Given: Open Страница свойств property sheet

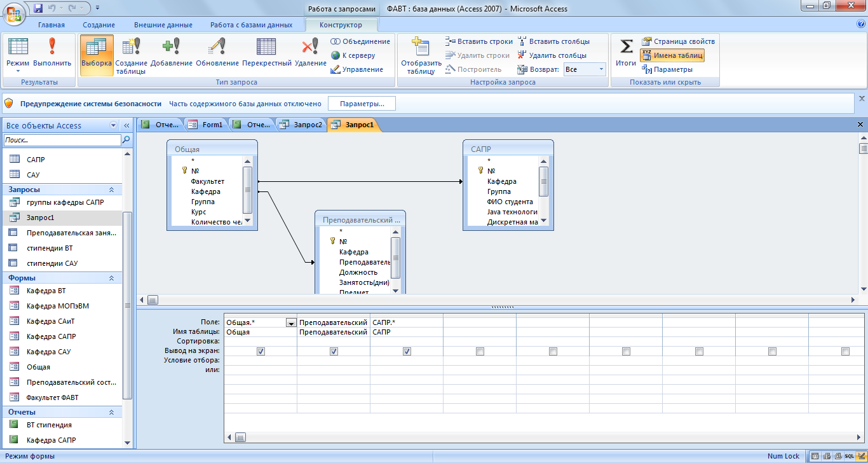Looking at the screenshot, I should 678,41.
